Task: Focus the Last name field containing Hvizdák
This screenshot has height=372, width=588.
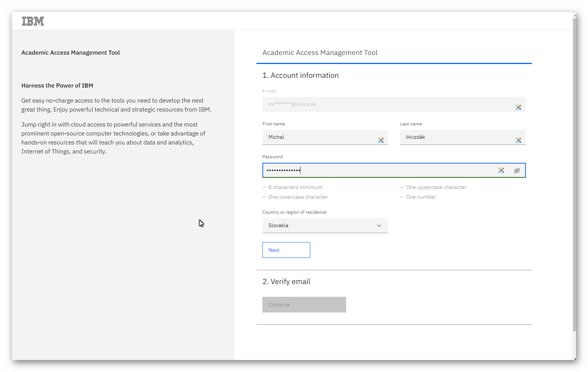Action: pyautogui.click(x=456, y=137)
